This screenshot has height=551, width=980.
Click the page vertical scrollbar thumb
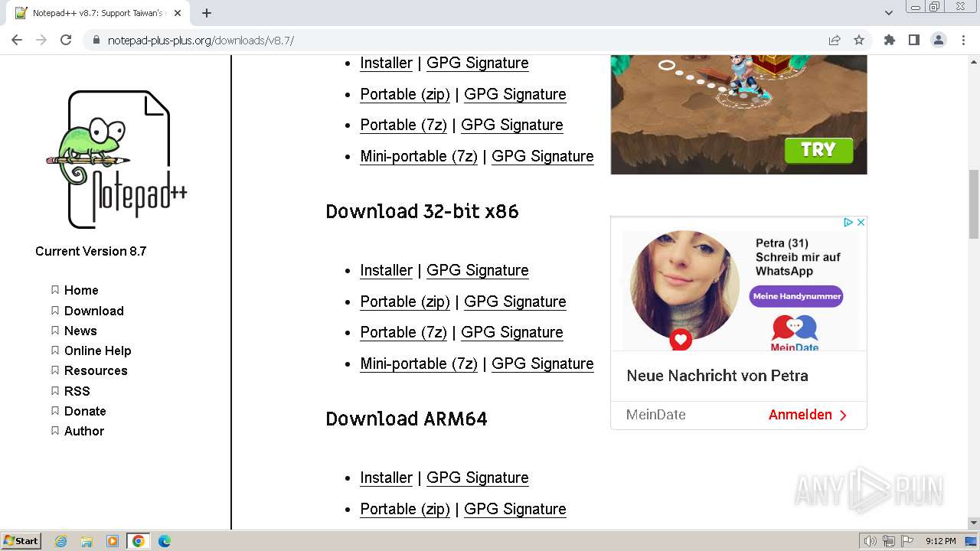point(974,204)
